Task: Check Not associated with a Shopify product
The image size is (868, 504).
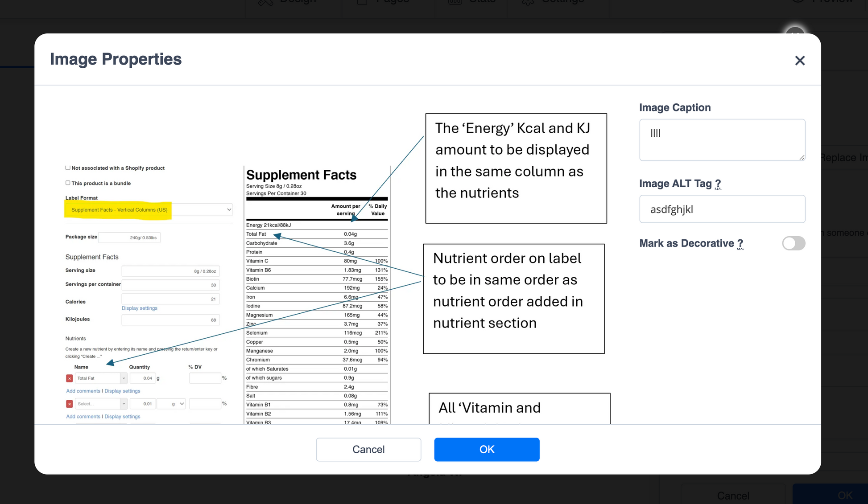Action: [68, 168]
